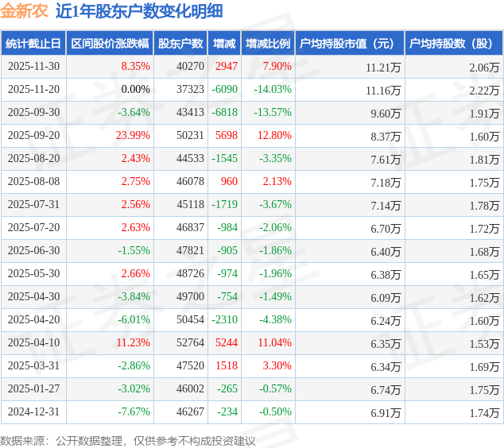Select the change value -2310
504x448 pixels.
224,320
